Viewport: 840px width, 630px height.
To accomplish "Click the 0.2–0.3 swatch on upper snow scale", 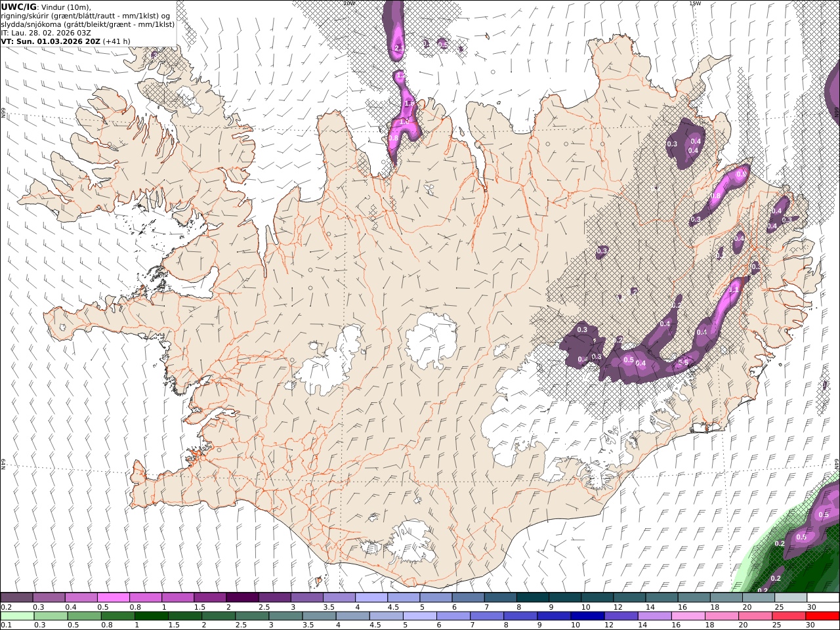I will pyautogui.click(x=17, y=598).
